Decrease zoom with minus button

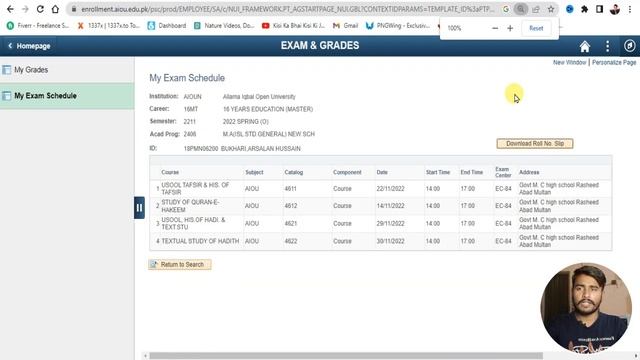(495, 28)
